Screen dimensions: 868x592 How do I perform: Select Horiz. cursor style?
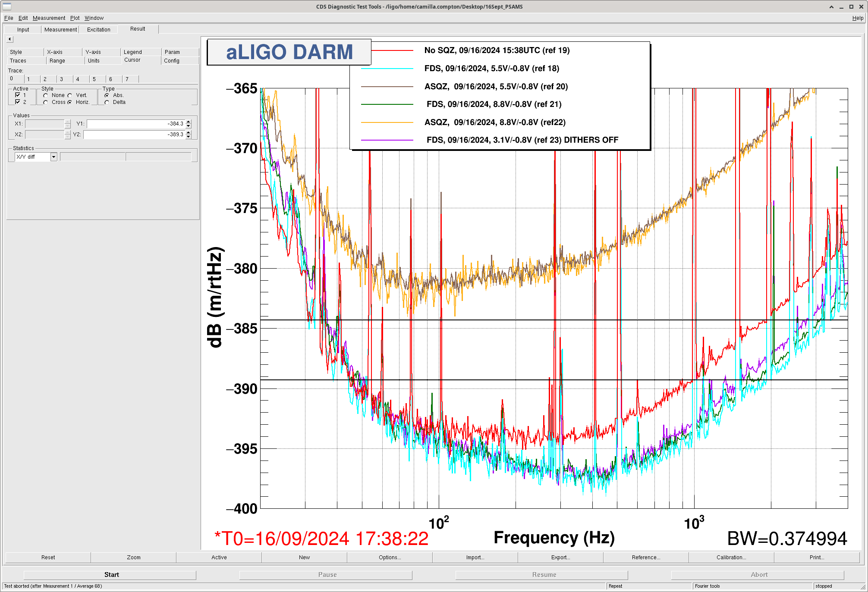pos(70,102)
